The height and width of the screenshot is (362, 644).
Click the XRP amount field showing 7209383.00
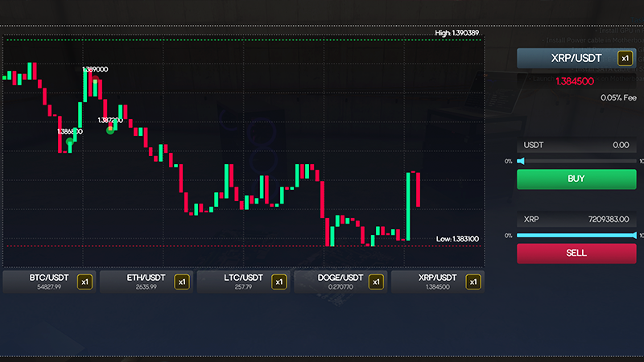(x=576, y=219)
